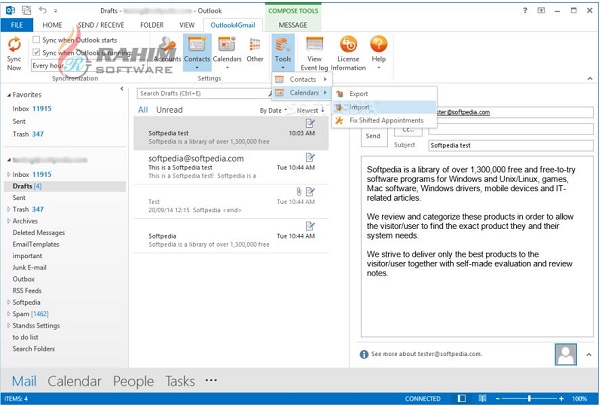Screen dimensions: 600x406
Task: Switch to SEND / RECEIVE tab
Action: pos(101,25)
